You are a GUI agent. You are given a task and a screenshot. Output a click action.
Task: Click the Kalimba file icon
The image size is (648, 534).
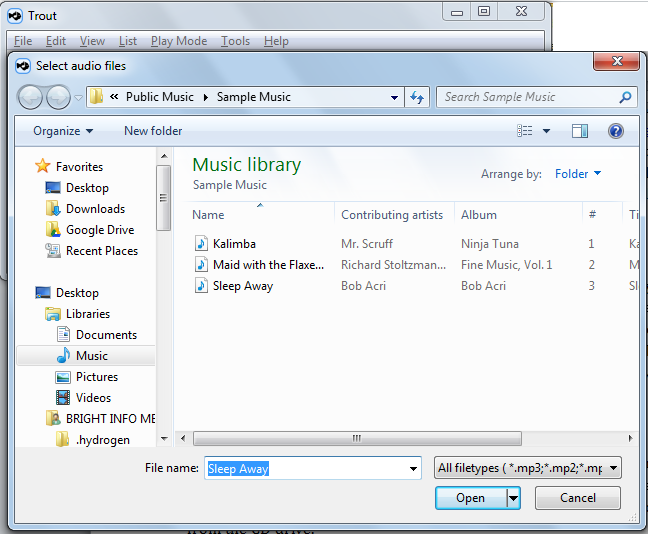coord(201,243)
